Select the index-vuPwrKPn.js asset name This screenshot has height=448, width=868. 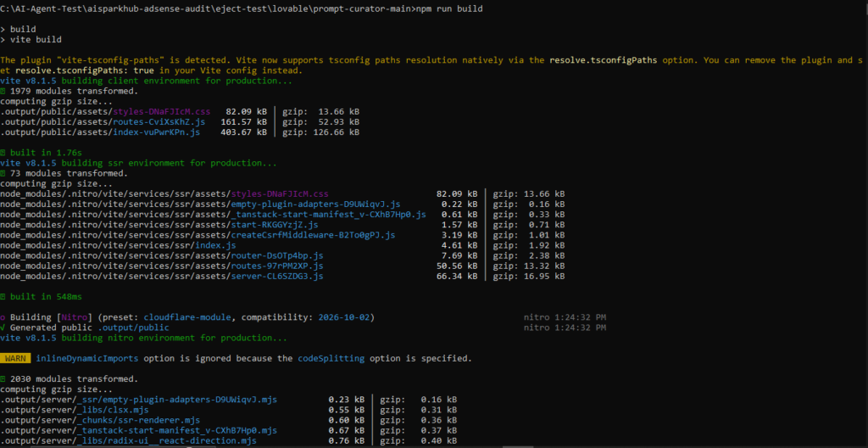[157, 132]
